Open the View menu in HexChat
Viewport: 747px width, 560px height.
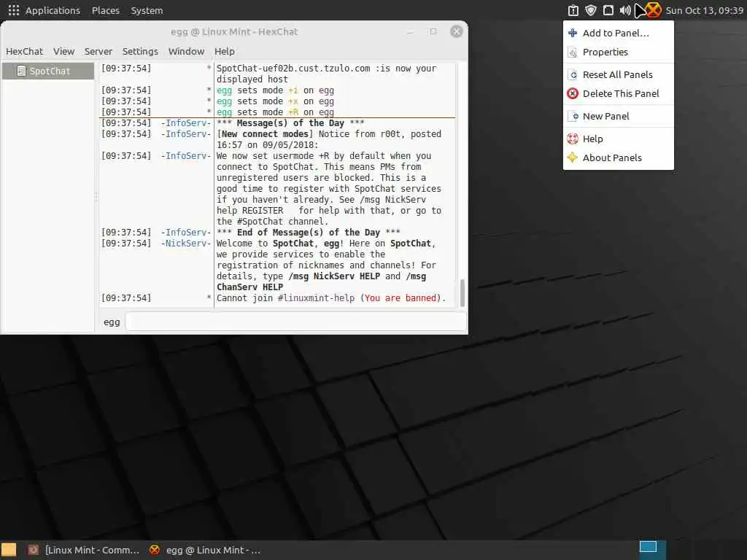[64, 52]
